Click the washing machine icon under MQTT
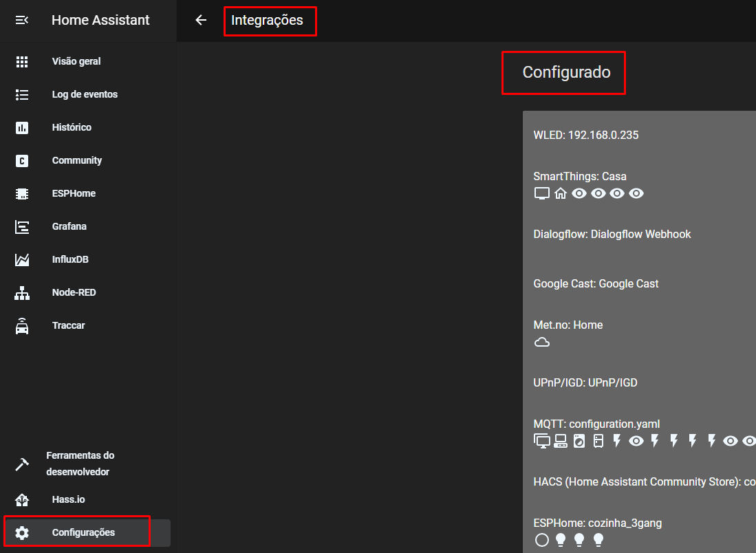 coord(579,441)
